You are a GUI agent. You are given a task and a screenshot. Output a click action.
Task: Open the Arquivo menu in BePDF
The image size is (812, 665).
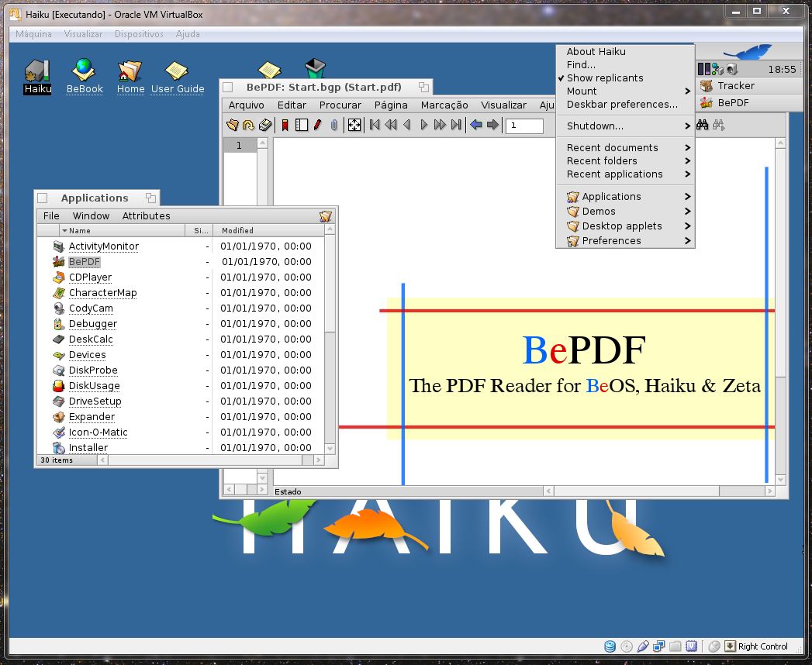pyautogui.click(x=246, y=105)
